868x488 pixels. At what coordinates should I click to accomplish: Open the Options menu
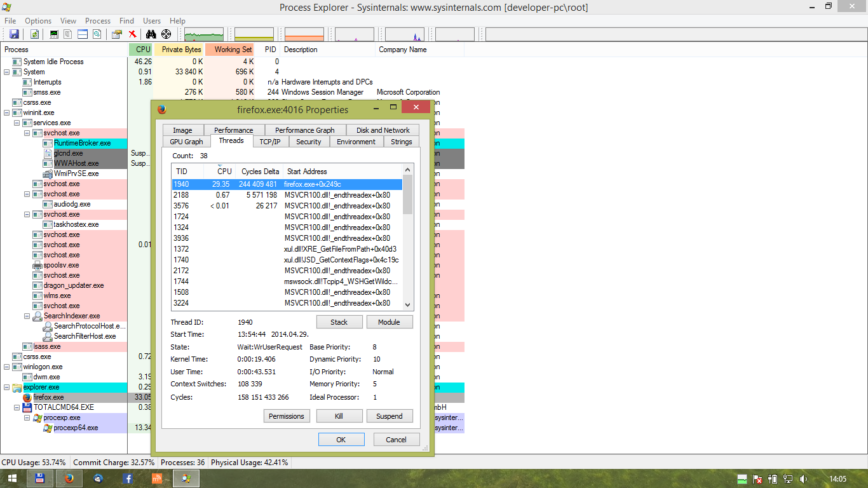38,21
